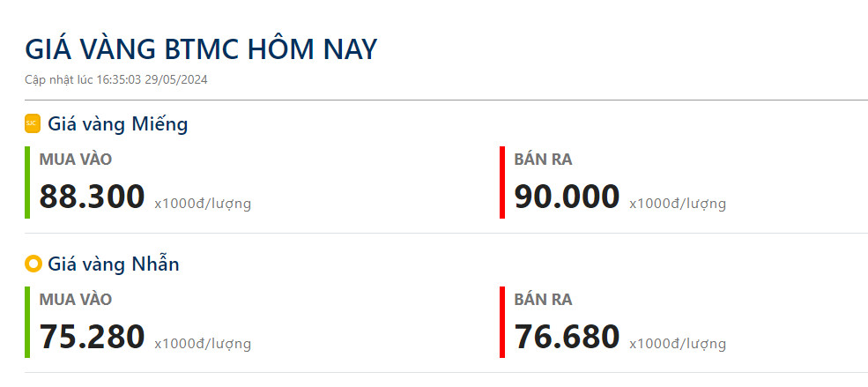Select the 75.280 buy price

click(x=92, y=337)
